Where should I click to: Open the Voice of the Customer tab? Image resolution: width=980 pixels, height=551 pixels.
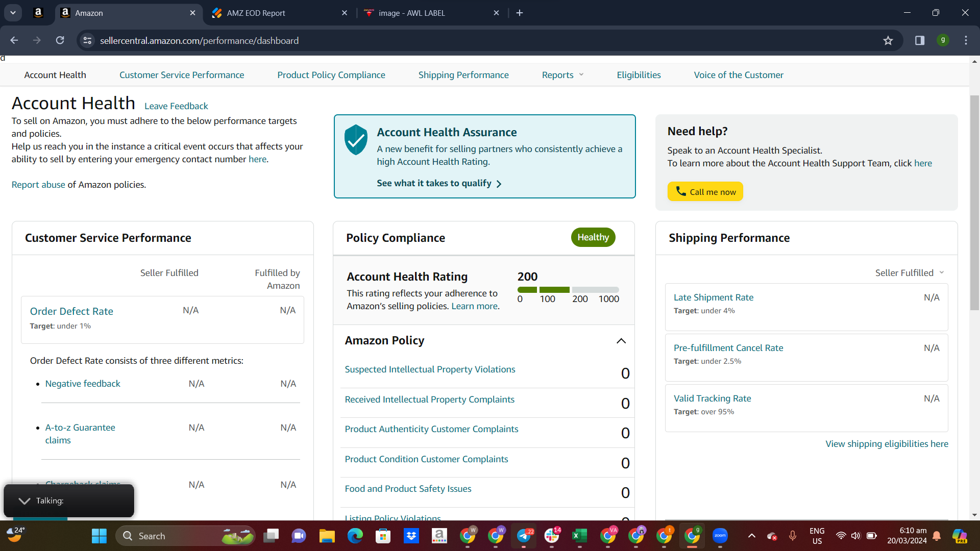pos(739,75)
